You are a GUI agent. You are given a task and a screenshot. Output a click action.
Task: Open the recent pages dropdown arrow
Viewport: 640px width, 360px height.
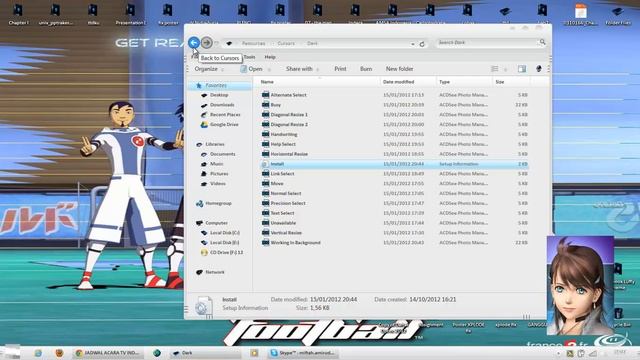click(217, 43)
